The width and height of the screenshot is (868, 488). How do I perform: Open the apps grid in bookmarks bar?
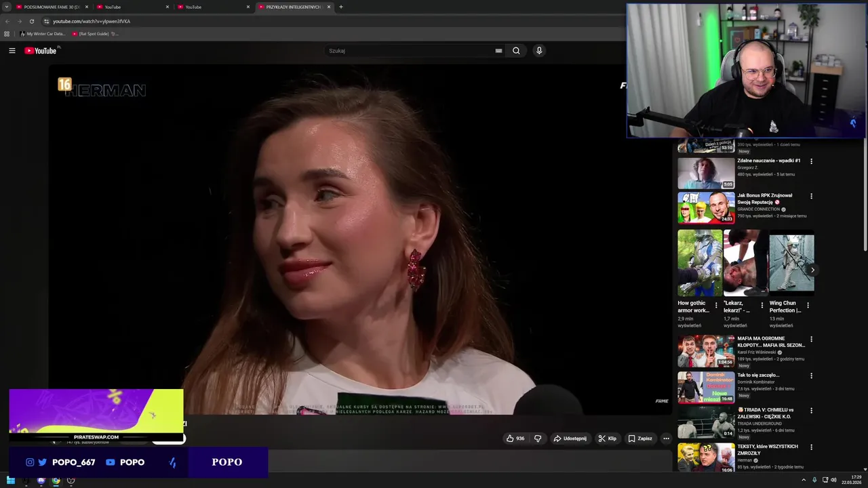pyautogui.click(x=7, y=34)
